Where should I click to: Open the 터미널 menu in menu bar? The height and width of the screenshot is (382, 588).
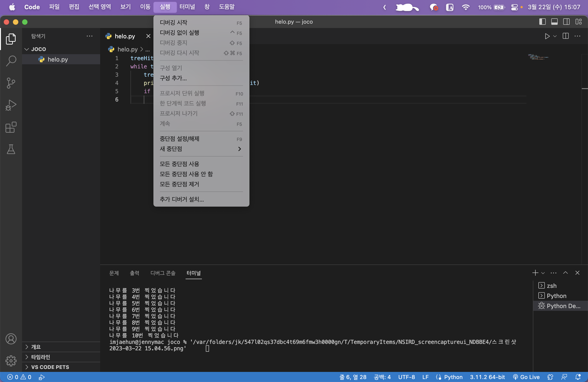187,7
